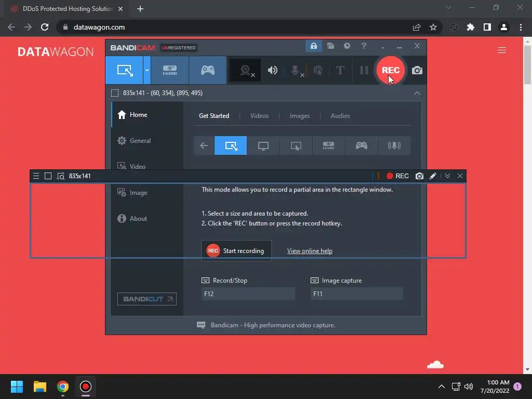Open the General settings section
The image size is (532, 399).
[147, 140]
